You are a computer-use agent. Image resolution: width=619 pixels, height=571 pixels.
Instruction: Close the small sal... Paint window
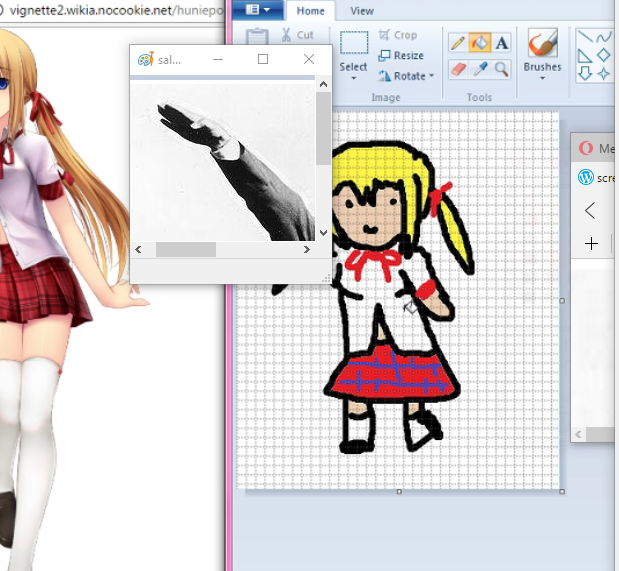pos(309,59)
